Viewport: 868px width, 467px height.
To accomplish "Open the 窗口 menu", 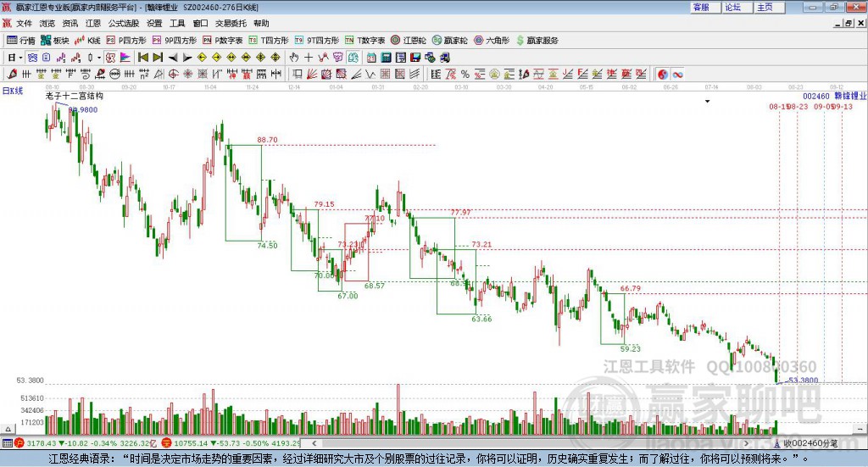I will tap(200, 23).
